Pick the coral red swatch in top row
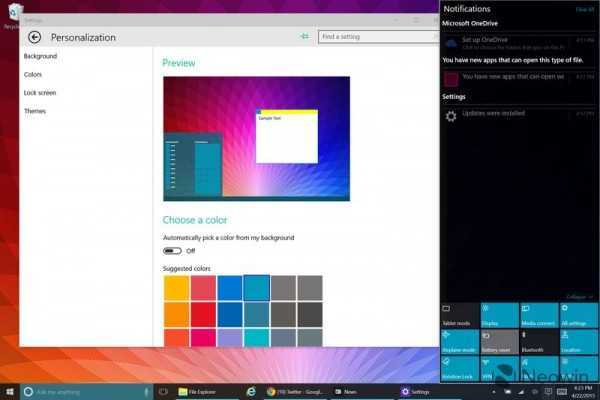Screen dimensions: 600x400 coord(203,288)
